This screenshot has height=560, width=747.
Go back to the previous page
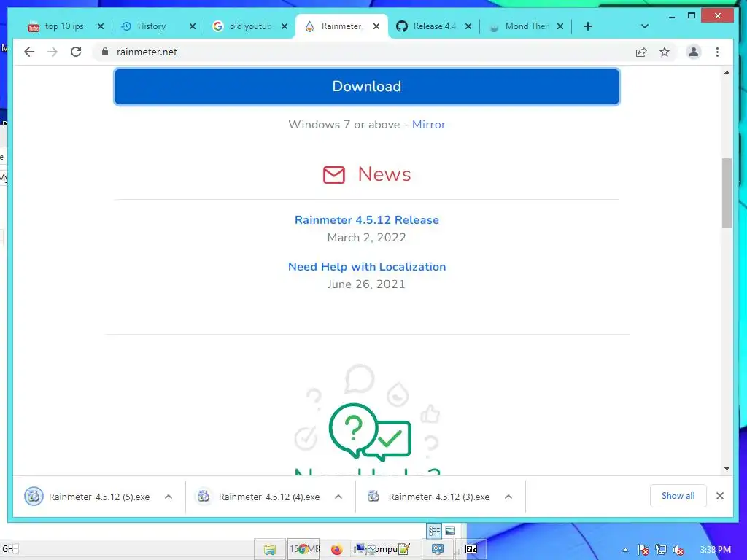(x=29, y=52)
